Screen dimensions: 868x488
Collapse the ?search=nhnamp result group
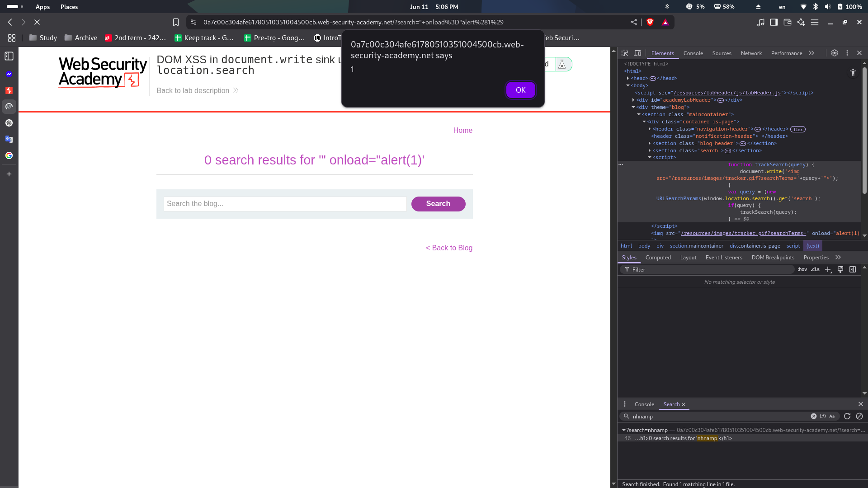point(624,430)
